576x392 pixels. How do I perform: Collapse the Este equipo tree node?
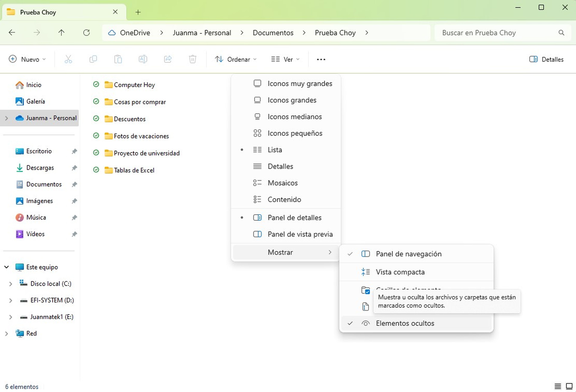click(7, 267)
